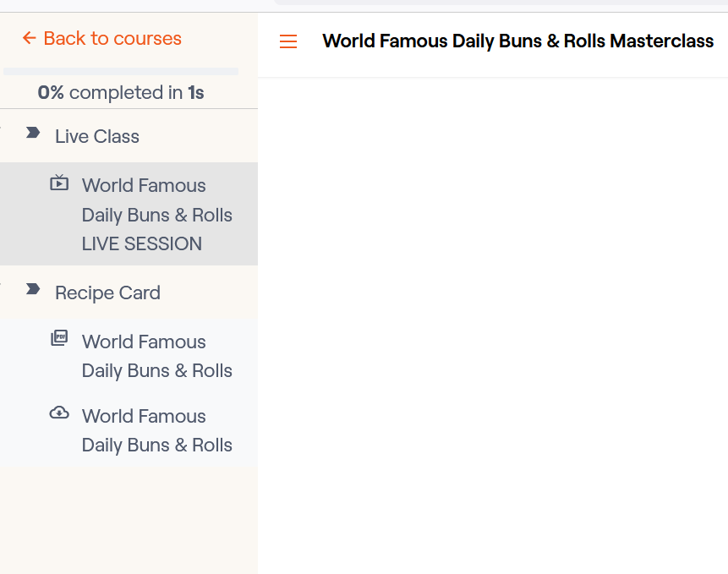728x574 pixels.
Task: Click the course progress bar above completion text
Action: tap(121, 72)
